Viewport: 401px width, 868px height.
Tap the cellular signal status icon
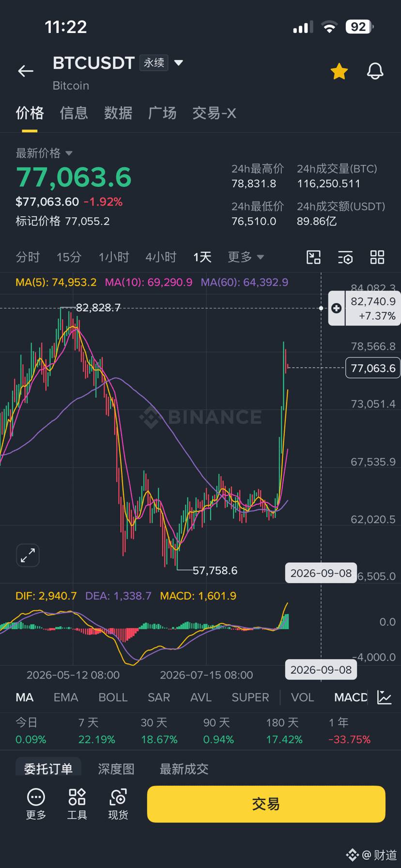(303, 27)
